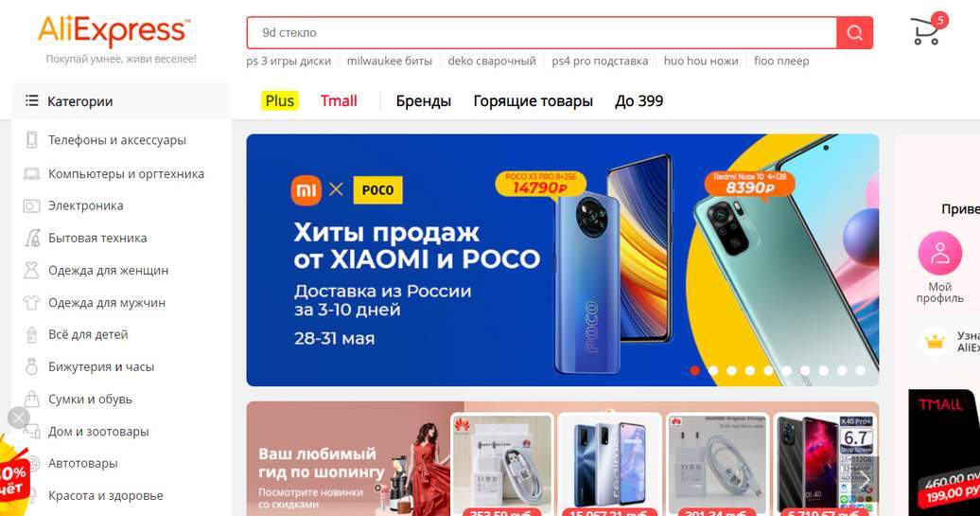Image resolution: width=980 pixels, height=516 pixels.
Task: Open the Plus tab
Action: point(279,100)
